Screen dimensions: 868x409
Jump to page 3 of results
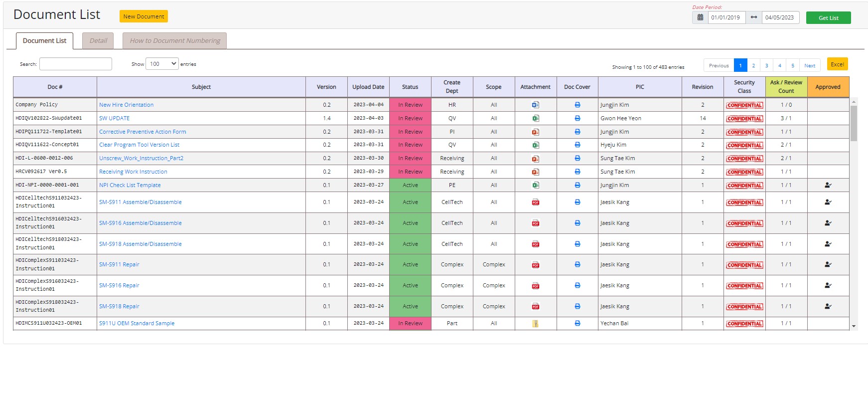[766, 65]
